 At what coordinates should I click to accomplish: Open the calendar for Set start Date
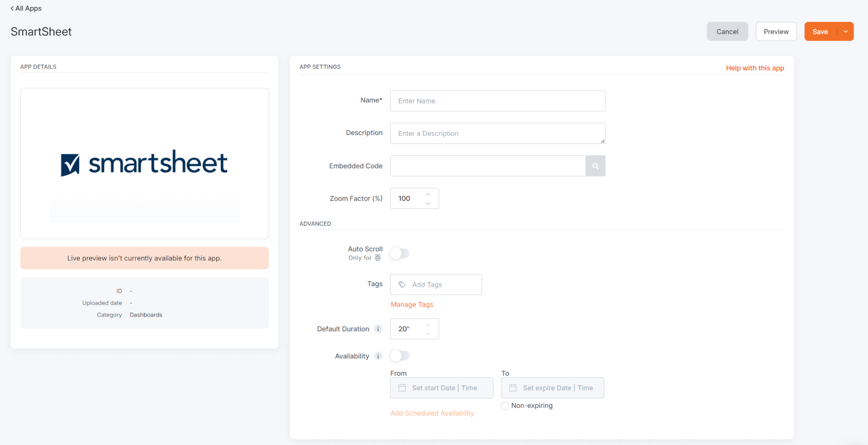coord(401,388)
